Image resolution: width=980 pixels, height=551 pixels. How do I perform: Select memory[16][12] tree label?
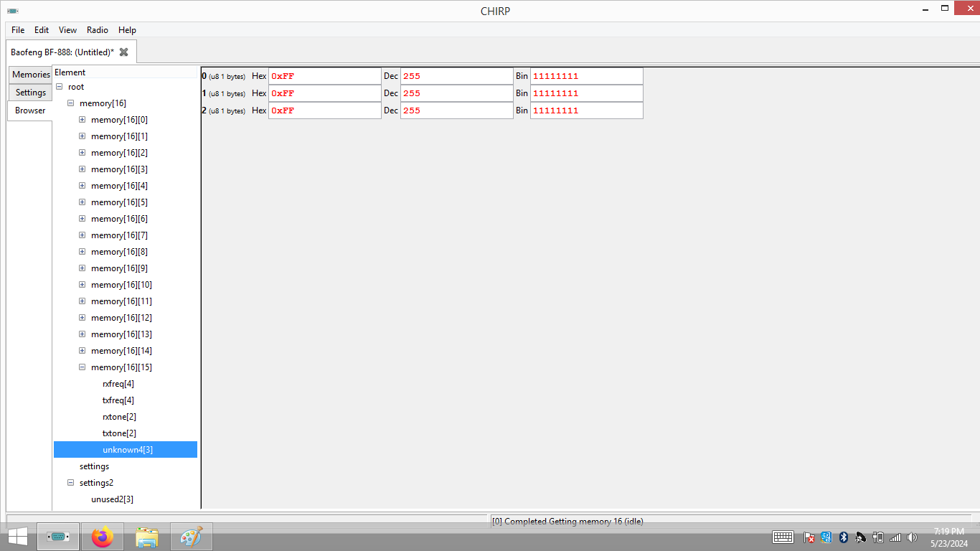(x=121, y=318)
